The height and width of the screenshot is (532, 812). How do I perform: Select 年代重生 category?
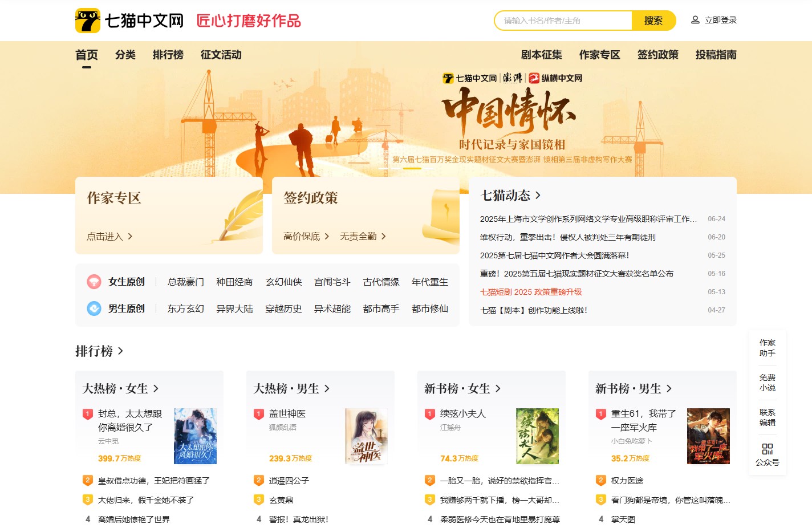[430, 282]
